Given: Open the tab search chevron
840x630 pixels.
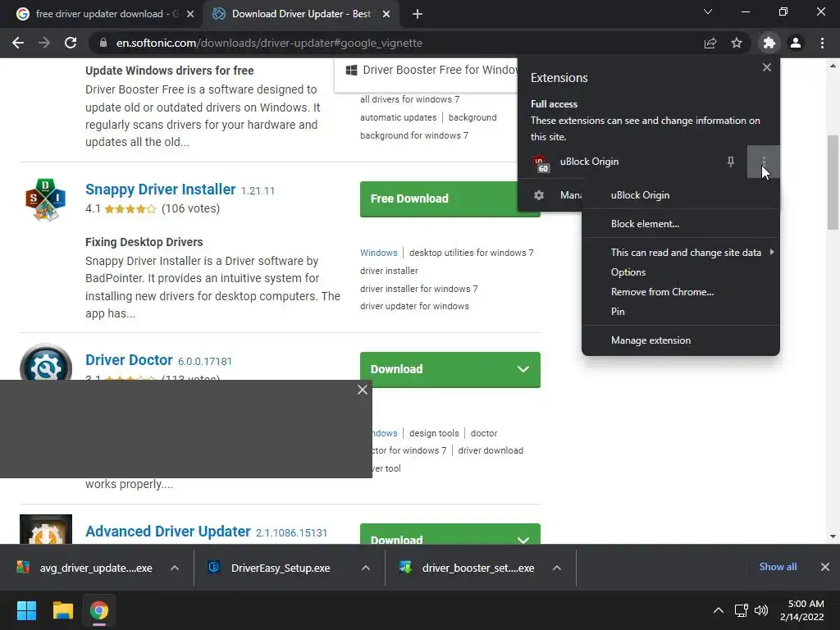Looking at the screenshot, I should tap(708, 11).
